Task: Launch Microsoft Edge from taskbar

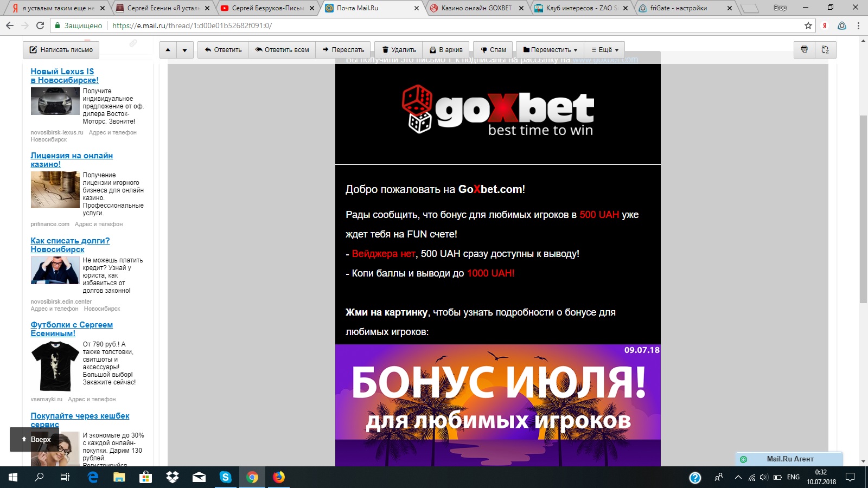Action: click(93, 477)
